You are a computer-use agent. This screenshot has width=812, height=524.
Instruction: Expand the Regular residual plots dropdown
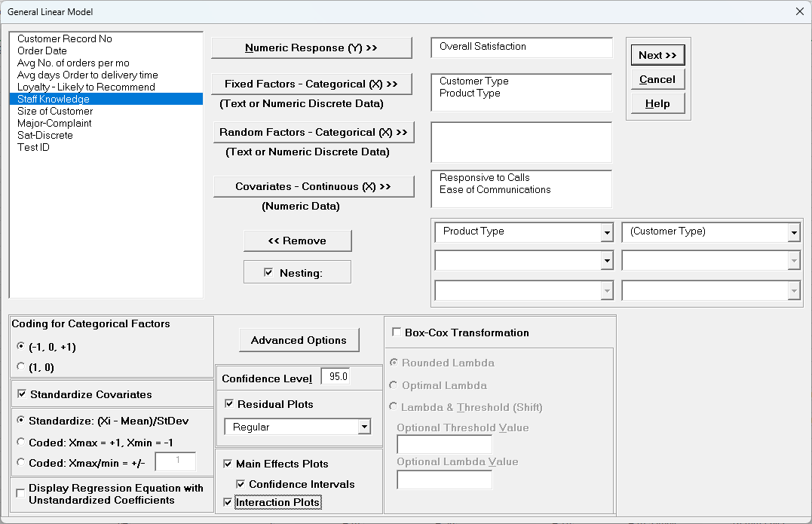click(364, 427)
